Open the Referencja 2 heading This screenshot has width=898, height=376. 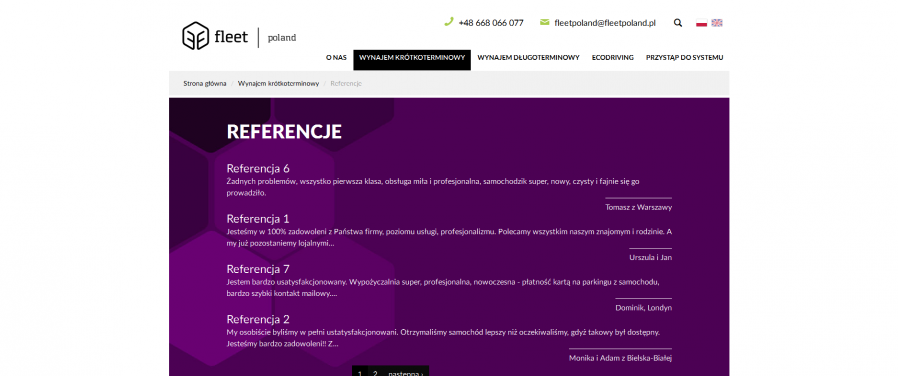click(258, 319)
